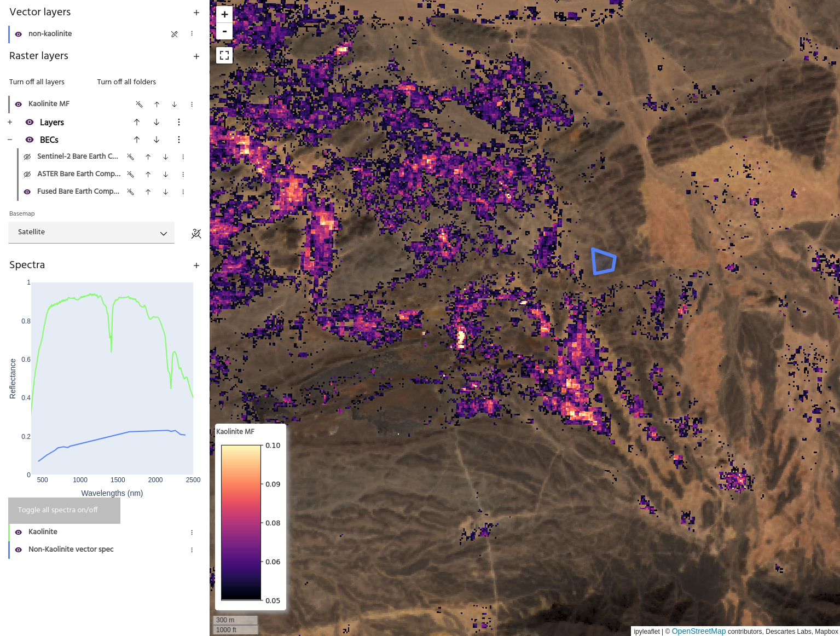
Task: Click Turn off all layers
Action: coord(37,82)
